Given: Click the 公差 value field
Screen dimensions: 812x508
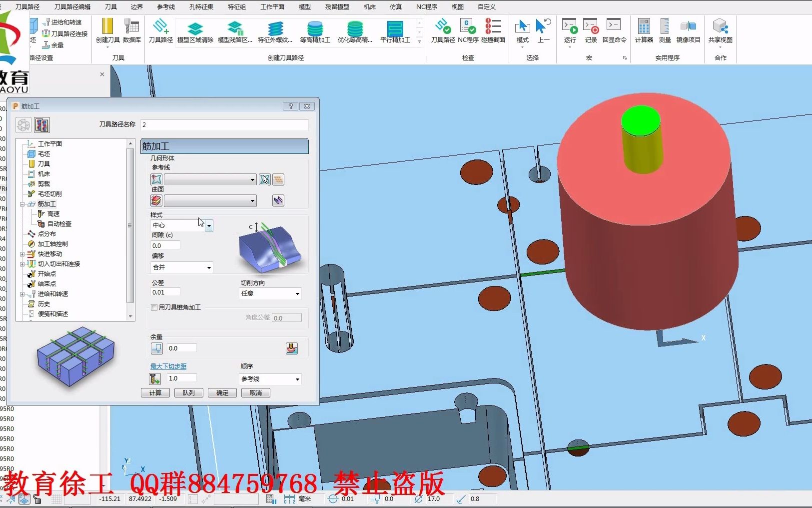Looking at the screenshot, I should point(165,292).
